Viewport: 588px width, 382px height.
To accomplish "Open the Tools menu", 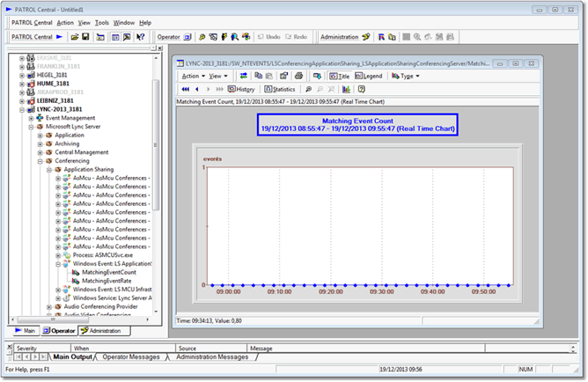I will click(x=102, y=22).
